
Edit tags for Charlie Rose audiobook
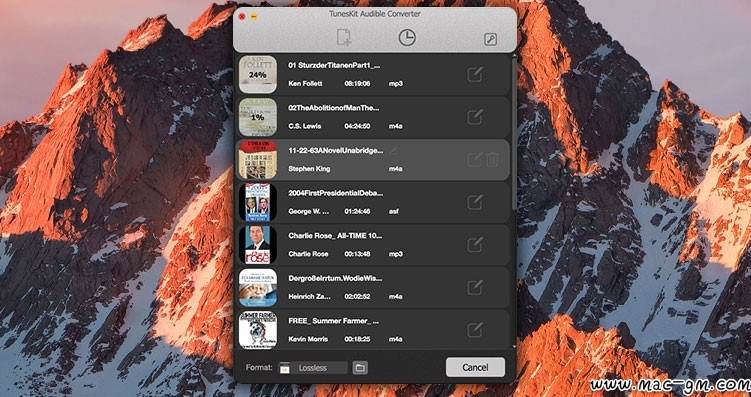tap(475, 244)
